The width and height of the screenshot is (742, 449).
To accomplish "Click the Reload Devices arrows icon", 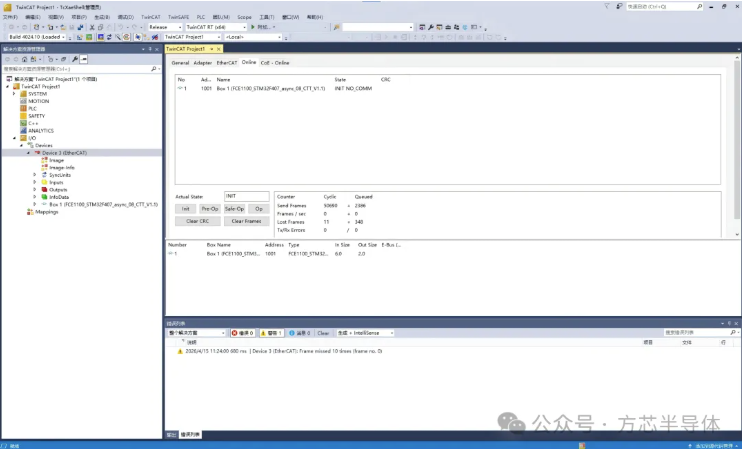I will coord(109,37).
